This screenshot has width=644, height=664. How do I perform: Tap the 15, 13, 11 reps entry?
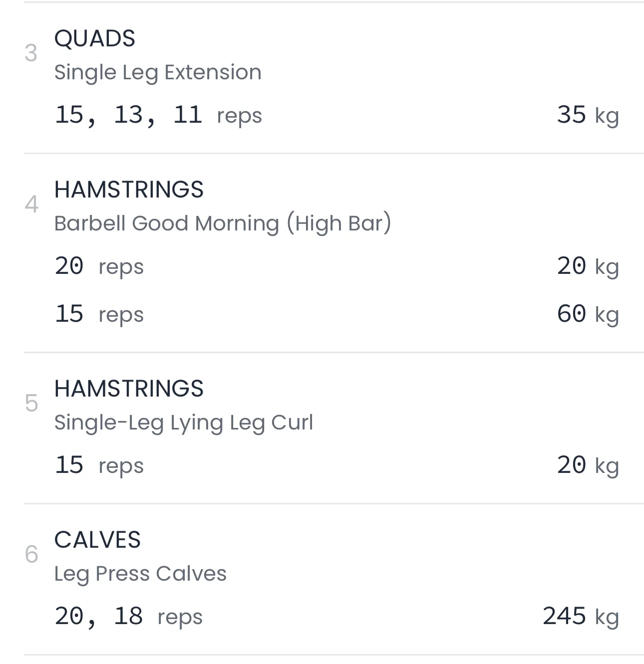(158, 115)
